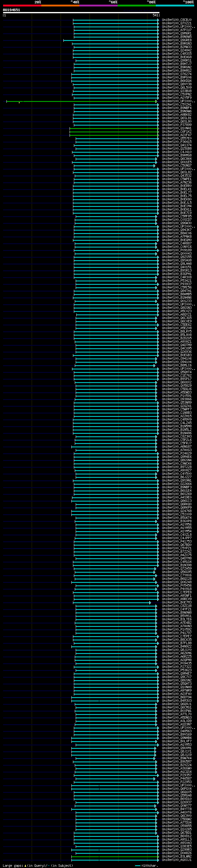
Task: Select hit label UniRef100_C4Y500
Action: point(176,474)
